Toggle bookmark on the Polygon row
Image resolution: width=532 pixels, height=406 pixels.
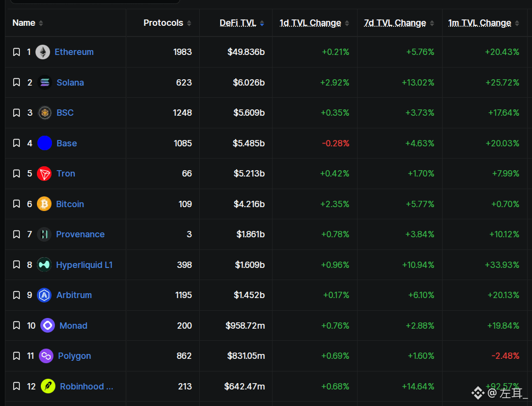click(x=17, y=356)
